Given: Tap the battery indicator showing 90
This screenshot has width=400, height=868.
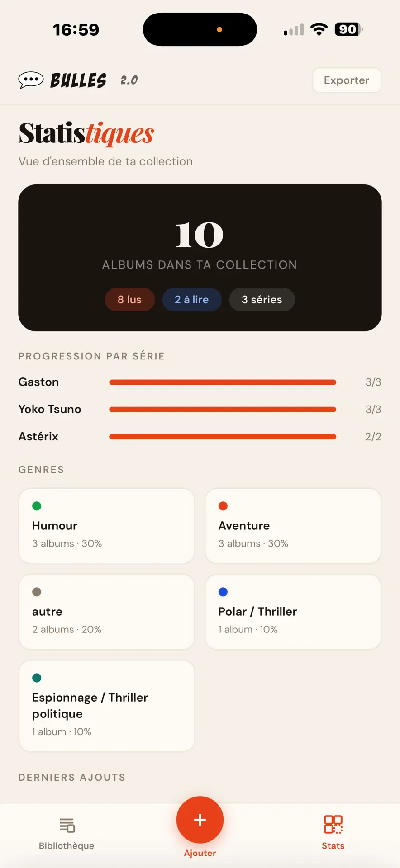Looking at the screenshot, I should [x=348, y=29].
